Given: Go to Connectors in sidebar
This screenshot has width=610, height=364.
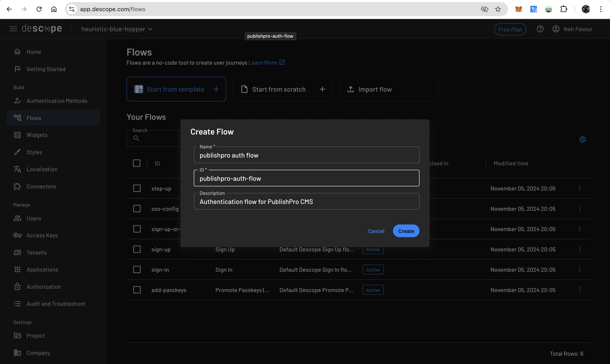Looking at the screenshot, I should [41, 186].
